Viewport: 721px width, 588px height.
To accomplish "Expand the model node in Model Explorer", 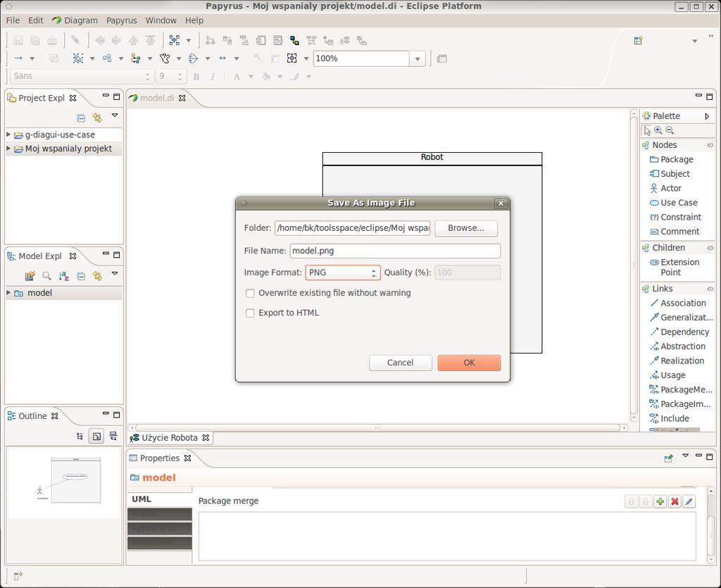I will coord(8,293).
